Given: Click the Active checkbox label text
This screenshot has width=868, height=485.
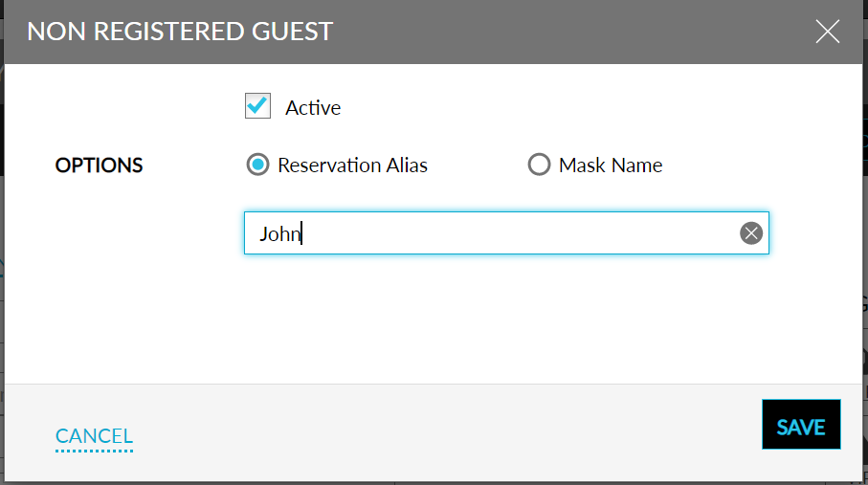Looking at the screenshot, I should click(x=313, y=108).
